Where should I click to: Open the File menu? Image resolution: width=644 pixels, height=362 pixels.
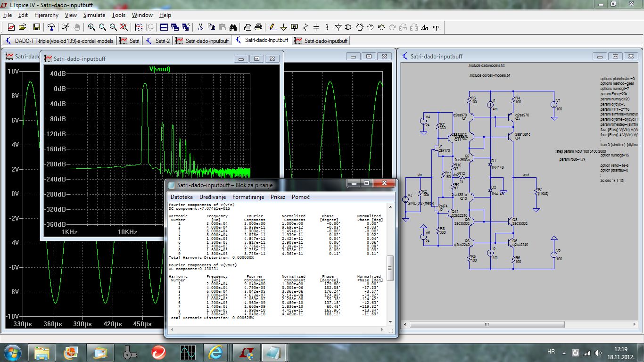point(7,15)
